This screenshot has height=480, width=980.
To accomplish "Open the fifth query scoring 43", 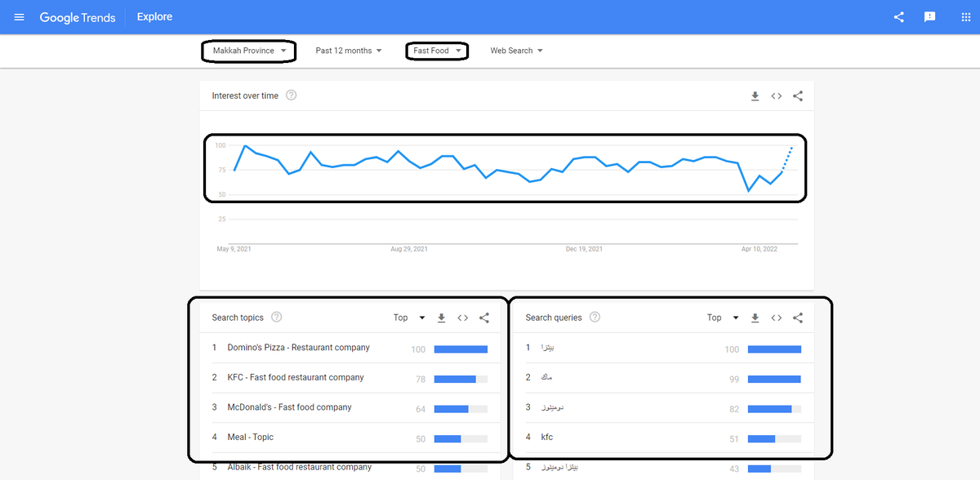I will pyautogui.click(x=664, y=467).
